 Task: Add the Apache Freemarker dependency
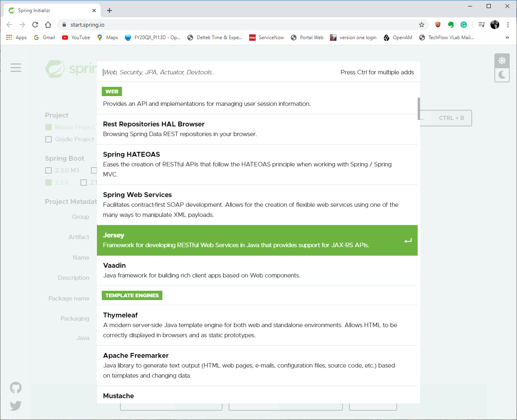pos(257,366)
